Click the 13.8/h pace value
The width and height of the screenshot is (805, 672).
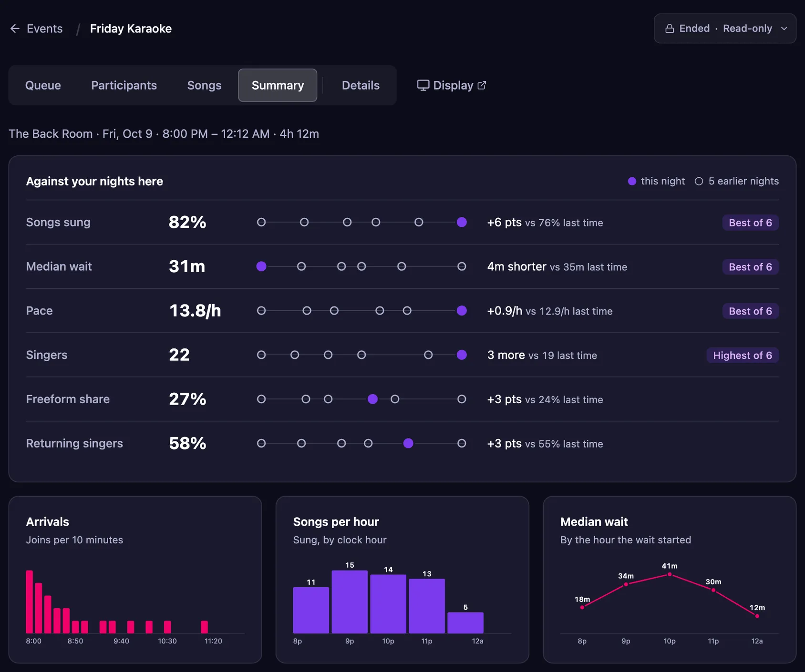tap(195, 311)
